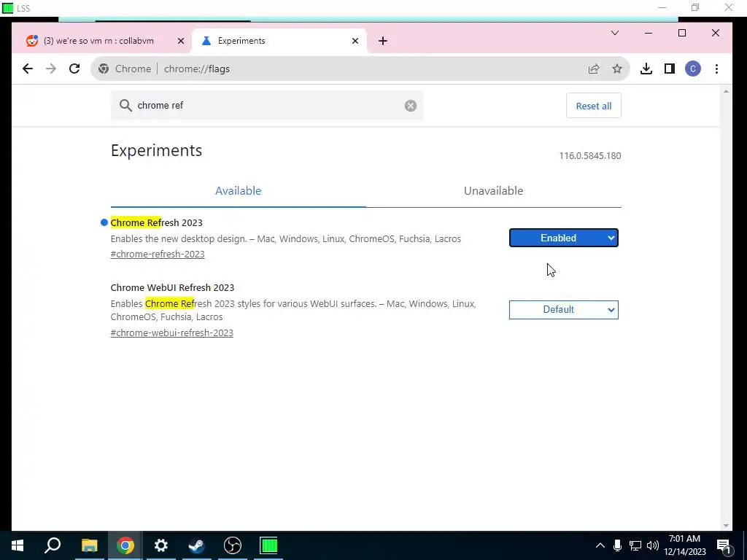Screen dimensions: 747x560
Task: Open the network tray icon
Action: click(x=635, y=545)
